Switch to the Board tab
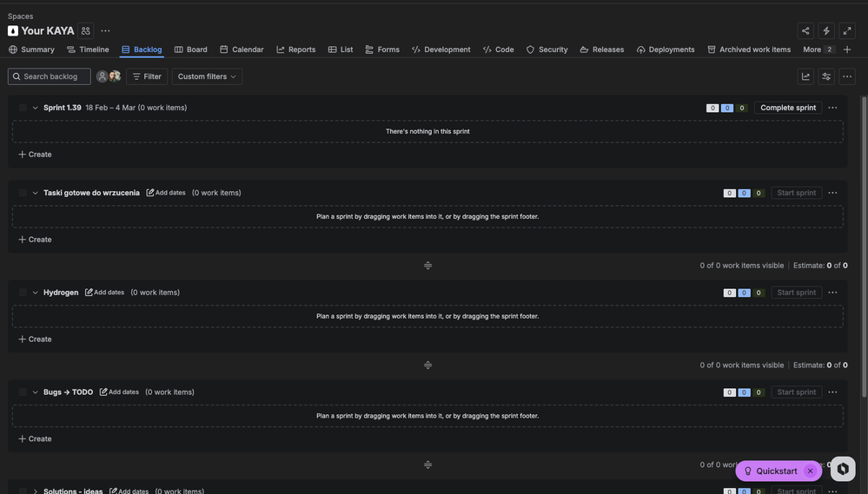868x494 pixels. pyautogui.click(x=190, y=49)
